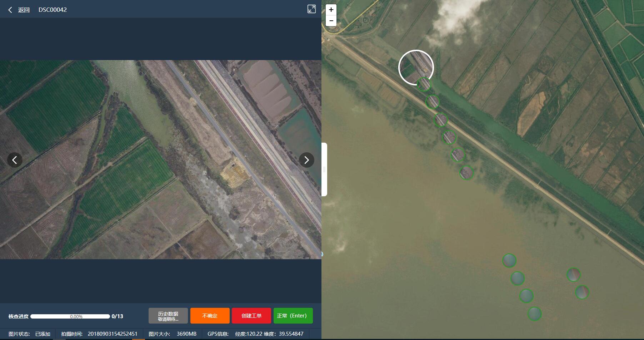Screen dimensions: 644x340
Task: Go to the previous photo
Action: (x=15, y=160)
